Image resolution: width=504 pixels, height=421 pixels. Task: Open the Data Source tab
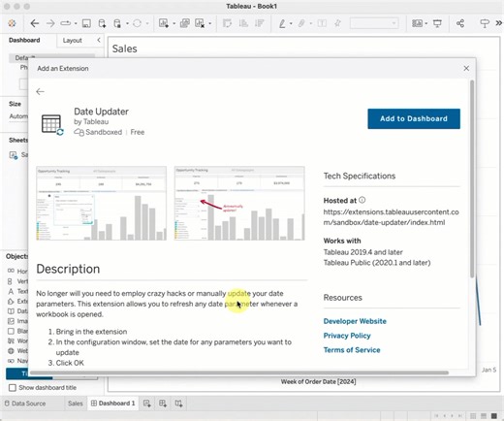tap(25, 404)
